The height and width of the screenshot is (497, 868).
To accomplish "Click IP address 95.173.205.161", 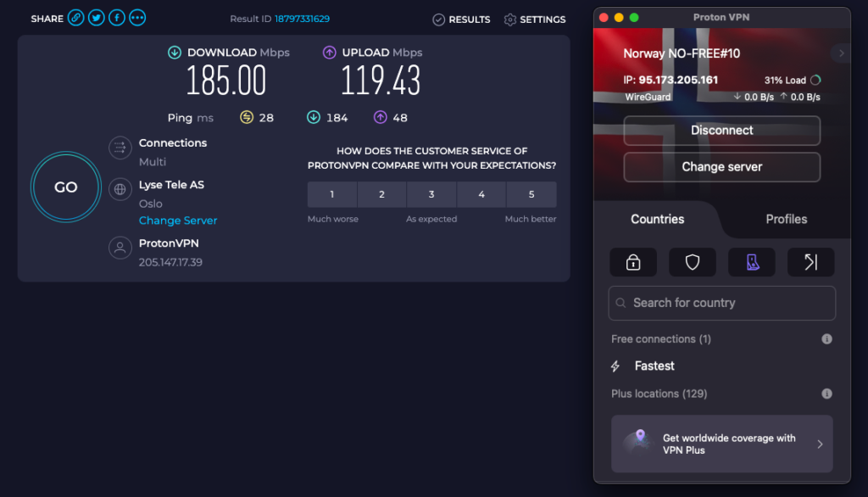I will coord(678,81).
